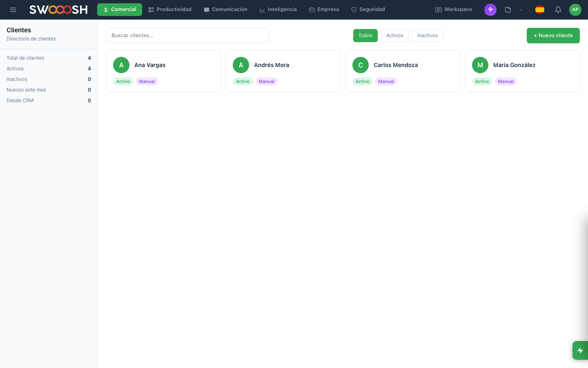Click the Buscar clientes search field

click(x=187, y=36)
